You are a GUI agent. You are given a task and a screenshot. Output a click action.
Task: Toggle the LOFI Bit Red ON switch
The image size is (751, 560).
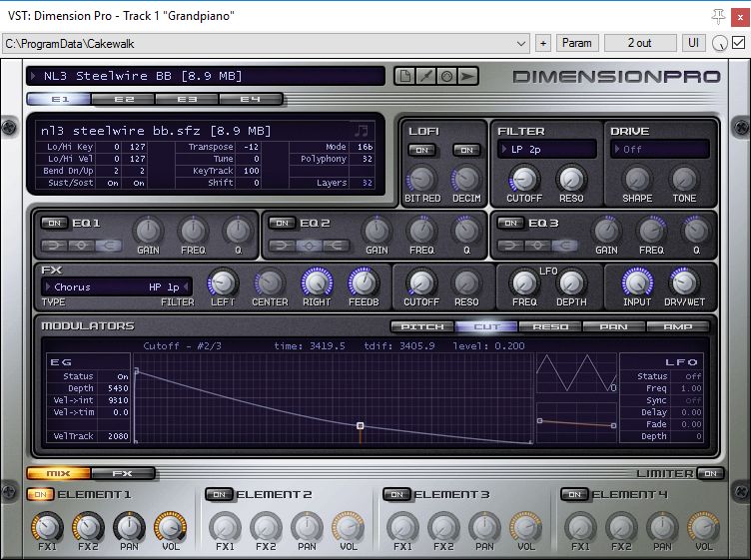422,151
